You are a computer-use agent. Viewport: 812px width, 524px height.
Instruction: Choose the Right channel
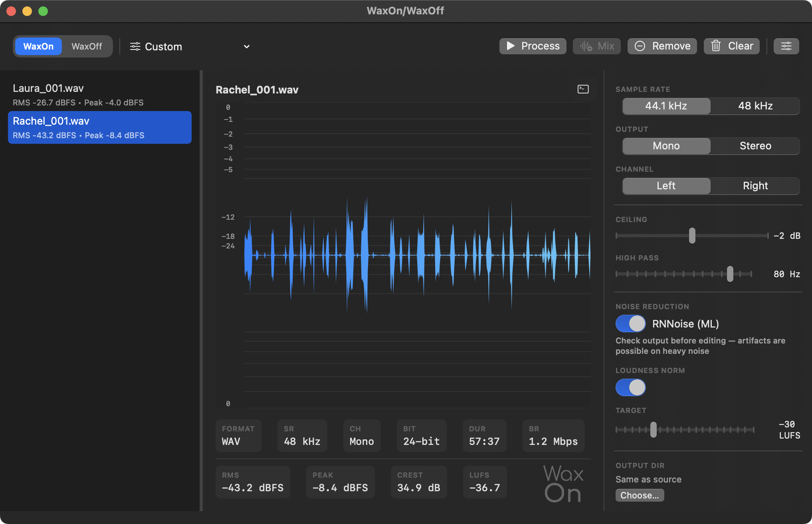click(x=755, y=186)
